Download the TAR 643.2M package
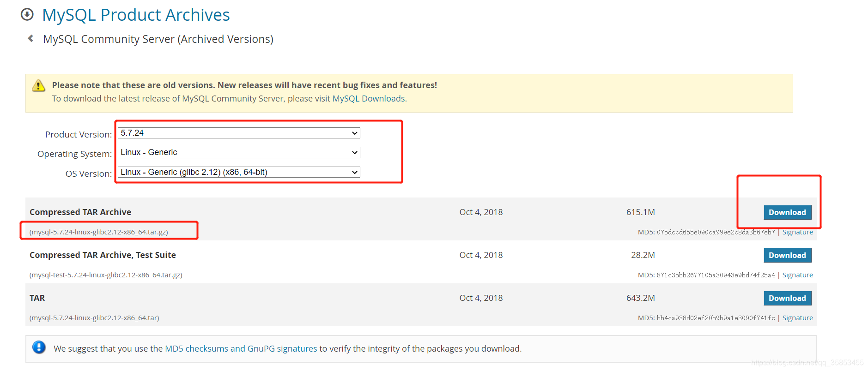Viewport: 868px width, 371px height. (x=787, y=298)
